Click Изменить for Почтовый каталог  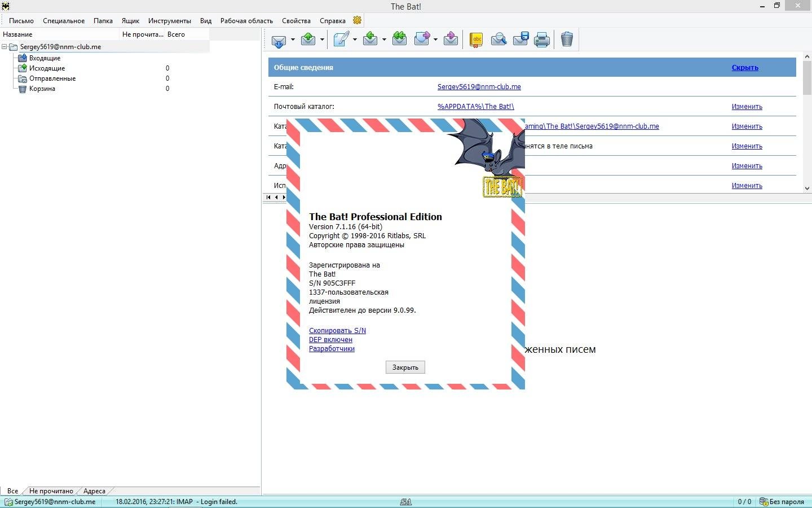click(747, 107)
